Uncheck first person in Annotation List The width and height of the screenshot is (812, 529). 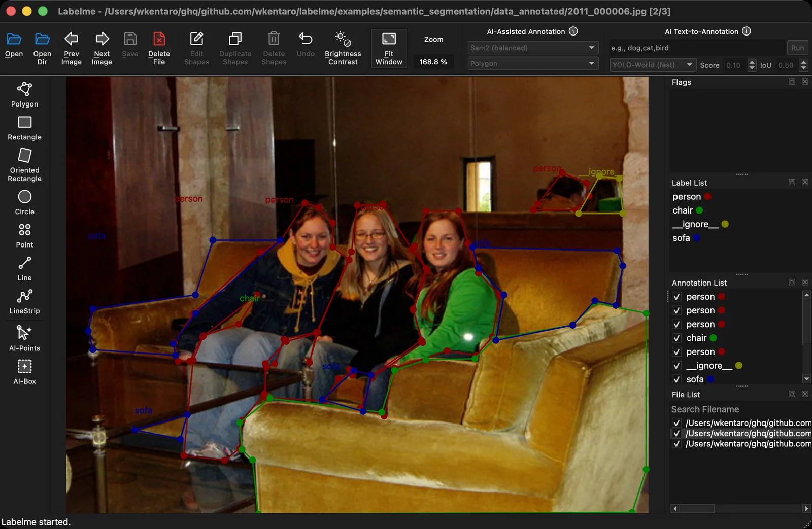click(x=676, y=297)
